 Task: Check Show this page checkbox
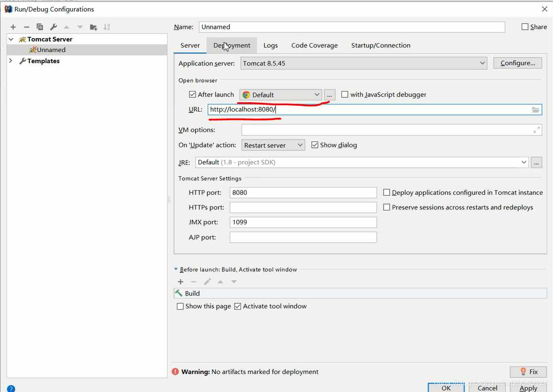[180, 306]
